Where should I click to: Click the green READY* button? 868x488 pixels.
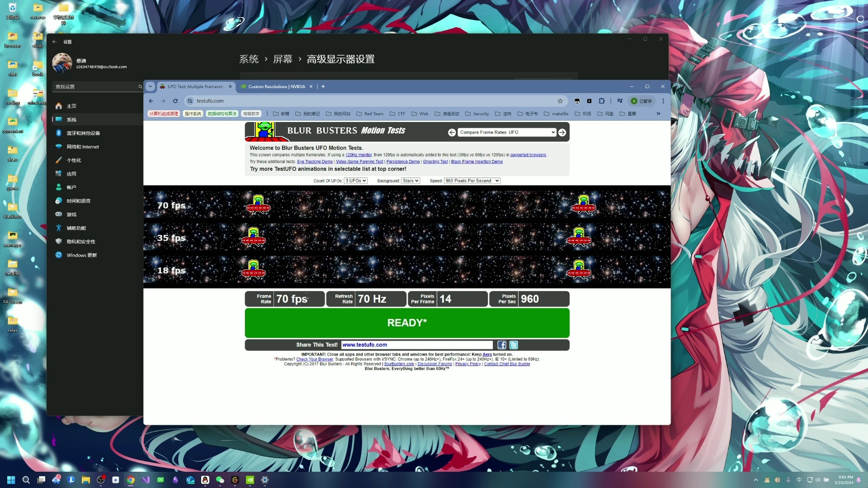[407, 323]
